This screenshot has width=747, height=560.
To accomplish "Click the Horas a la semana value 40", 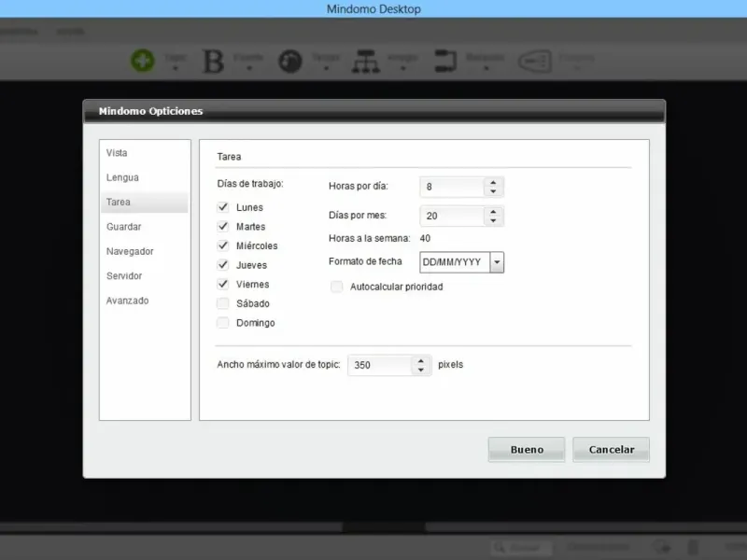I will 425,238.
